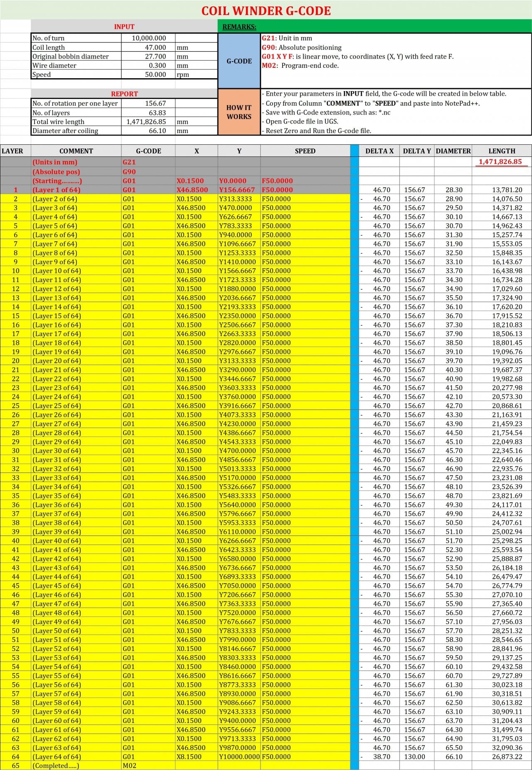Click the COIL WINDER G-CODE title
Viewport: 532px width, 770px height.
pyautogui.click(x=266, y=11)
